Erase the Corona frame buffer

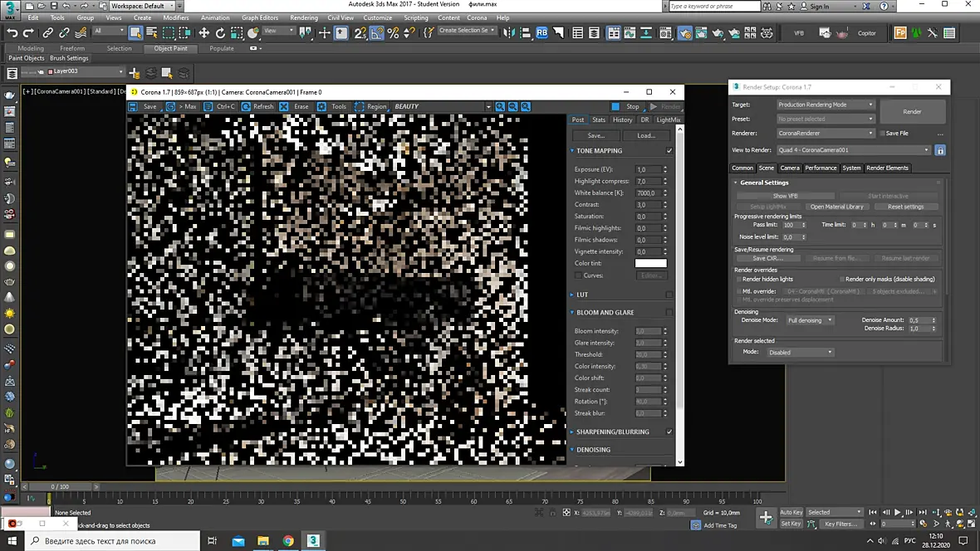click(294, 107)
